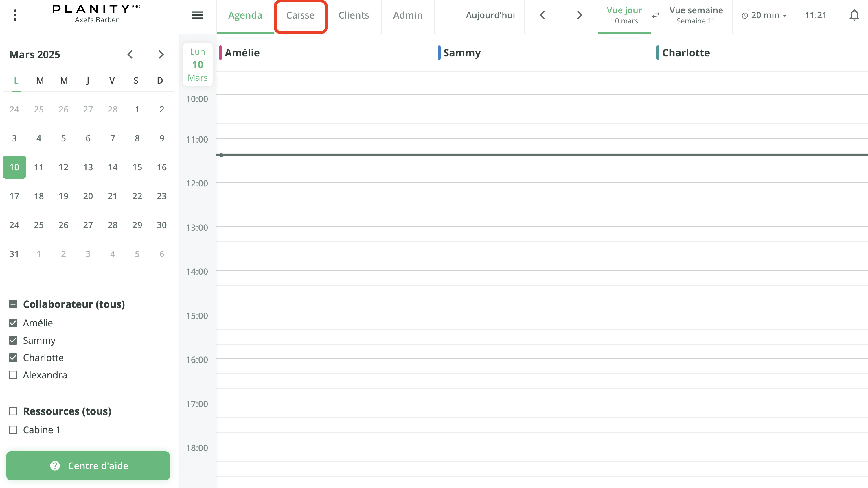This screenshot has width=868, height=488.
Task: Select Vue semaine for Semaine 11
Action: (696, 15)
